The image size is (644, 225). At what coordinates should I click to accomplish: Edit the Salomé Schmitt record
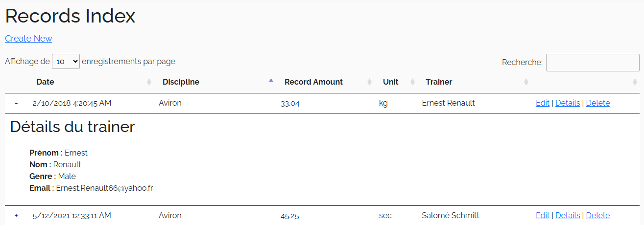tap(542, 216)
